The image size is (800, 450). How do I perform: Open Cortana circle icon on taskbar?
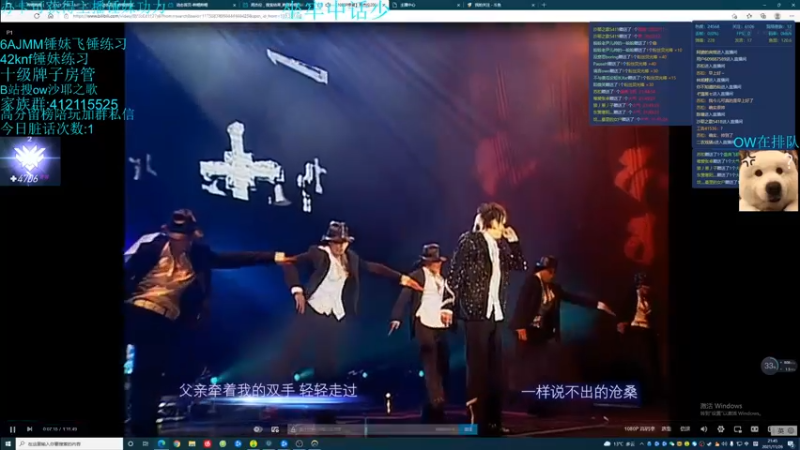pos(131,444)
